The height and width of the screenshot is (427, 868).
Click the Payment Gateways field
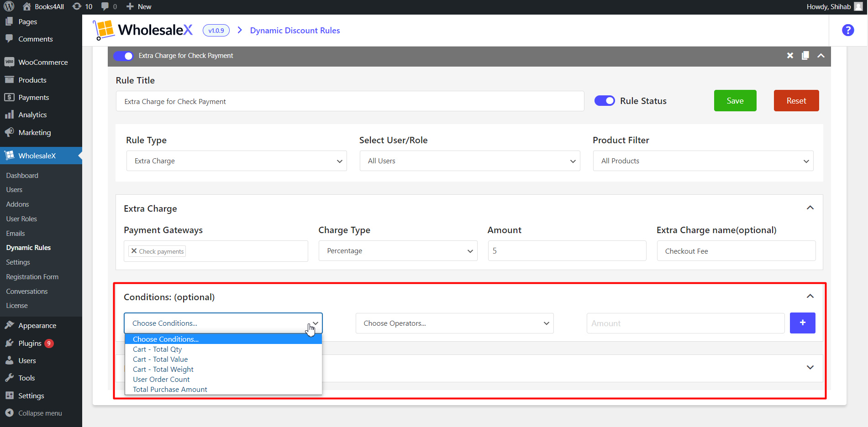tap(216, 251)
